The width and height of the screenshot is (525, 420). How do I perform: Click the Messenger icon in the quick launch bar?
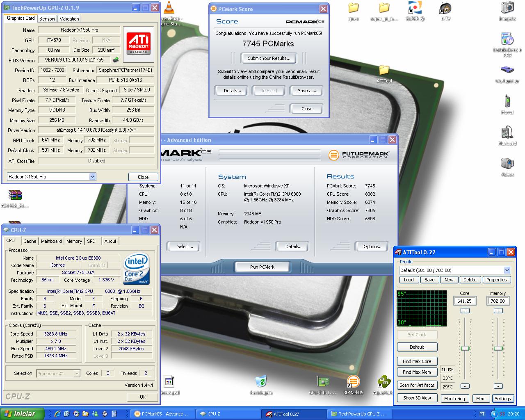95,414
